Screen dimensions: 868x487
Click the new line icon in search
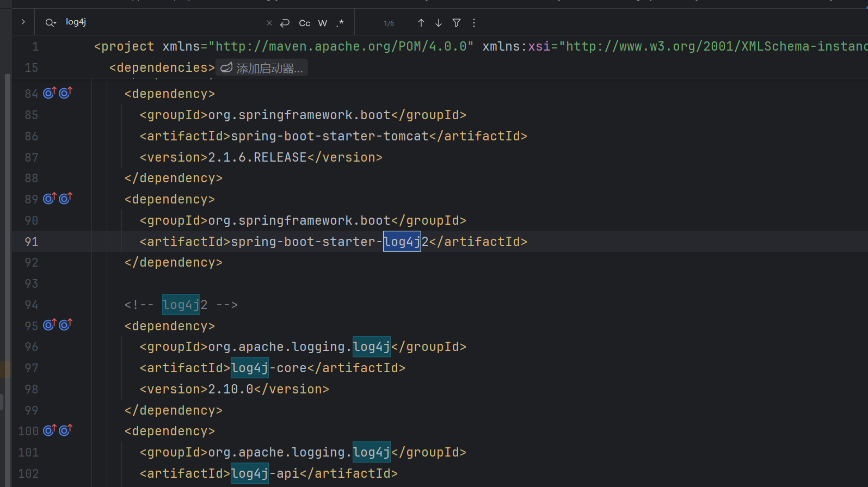point(285,23)
